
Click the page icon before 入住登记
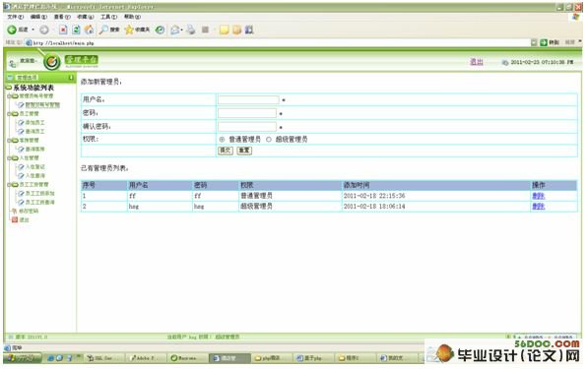21,166
